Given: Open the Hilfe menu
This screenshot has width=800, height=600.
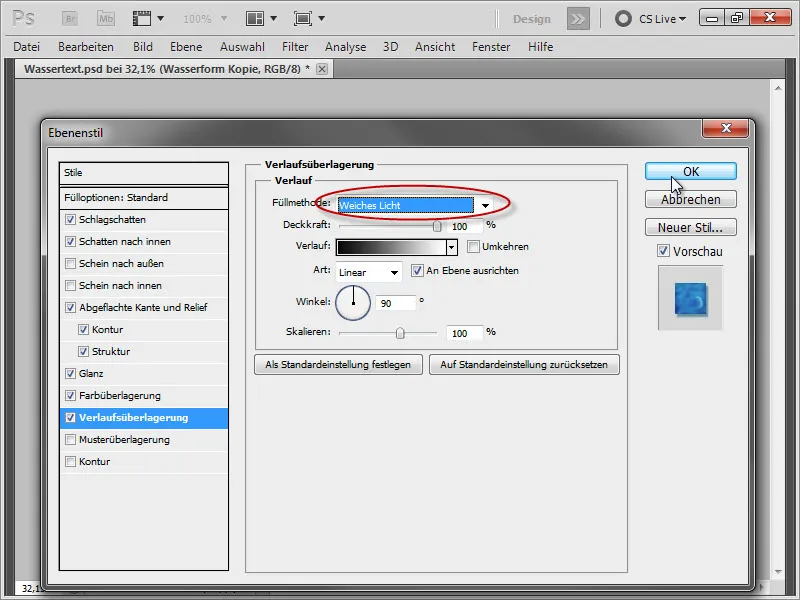Looking at the screenshot, I should (540, 47).
